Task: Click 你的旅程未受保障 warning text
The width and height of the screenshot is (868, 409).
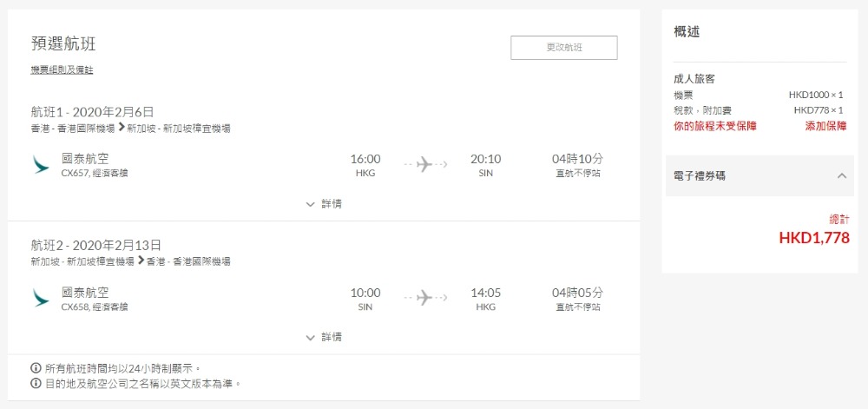Action: 714,126
